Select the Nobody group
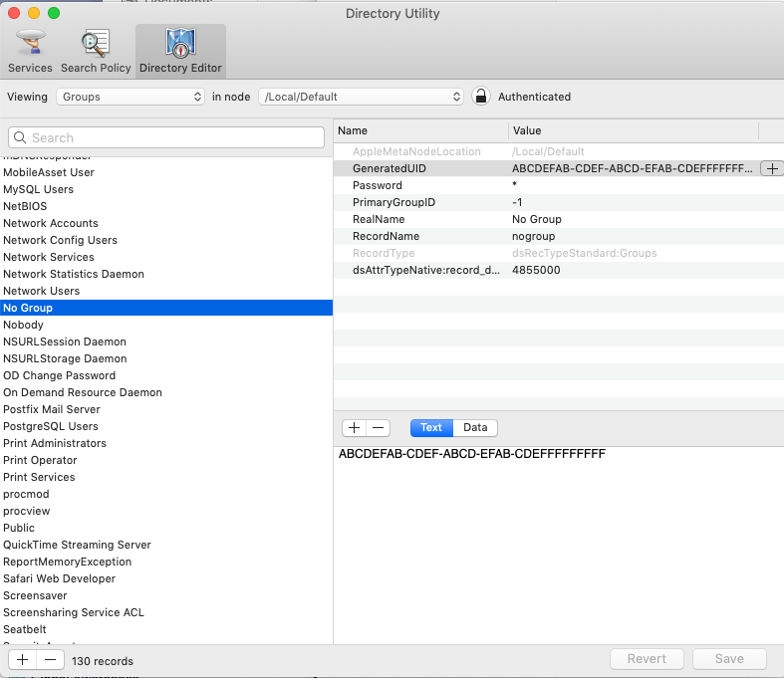 166,325
